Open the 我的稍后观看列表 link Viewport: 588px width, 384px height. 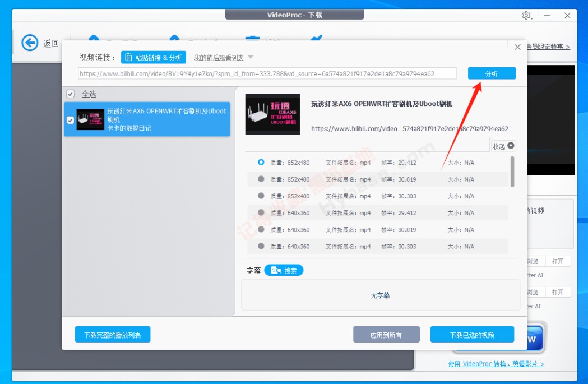click(219, 58)
